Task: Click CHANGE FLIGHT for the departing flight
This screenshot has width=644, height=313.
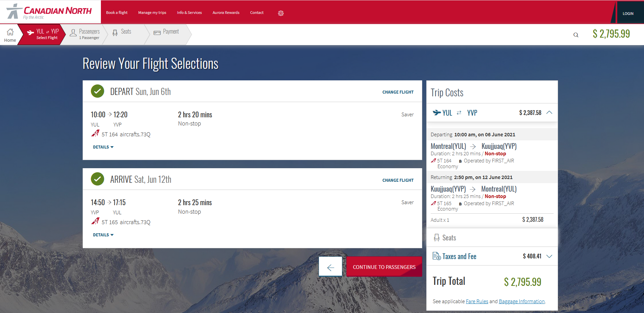Action: pyautogui.click(x=398, y=92)
